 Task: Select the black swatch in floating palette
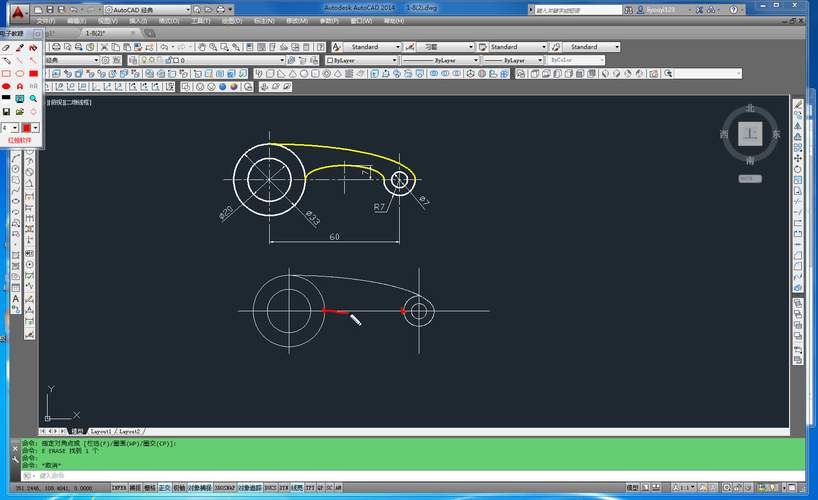click(6, 98)
